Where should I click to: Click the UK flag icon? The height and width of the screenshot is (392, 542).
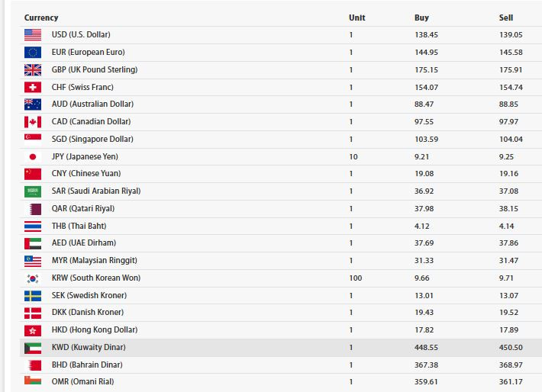point(33,69)
